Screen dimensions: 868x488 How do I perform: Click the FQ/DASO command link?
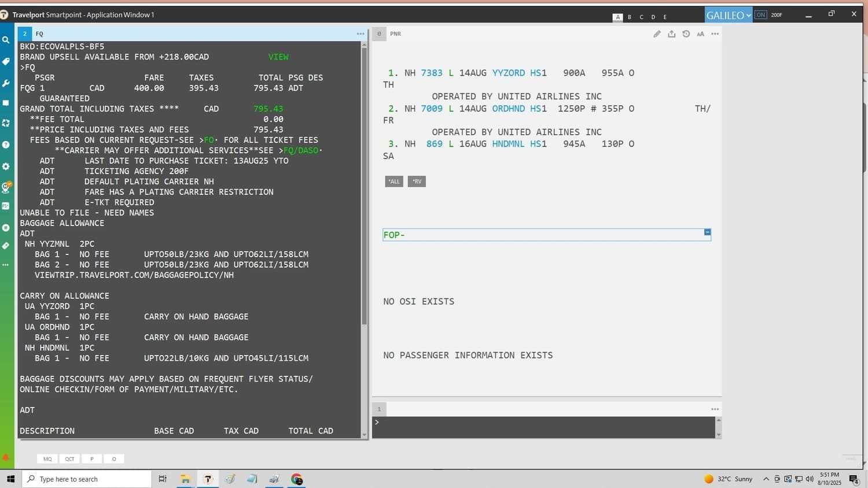[301, 150]
